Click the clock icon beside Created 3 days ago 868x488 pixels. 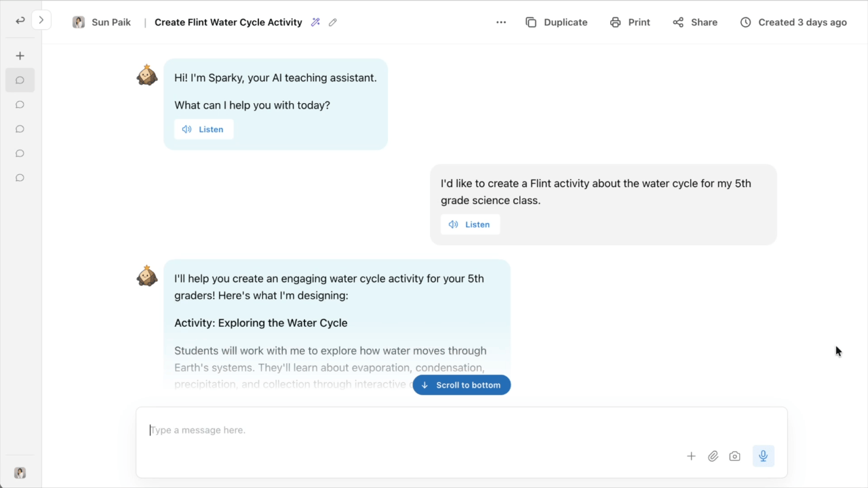746,22
